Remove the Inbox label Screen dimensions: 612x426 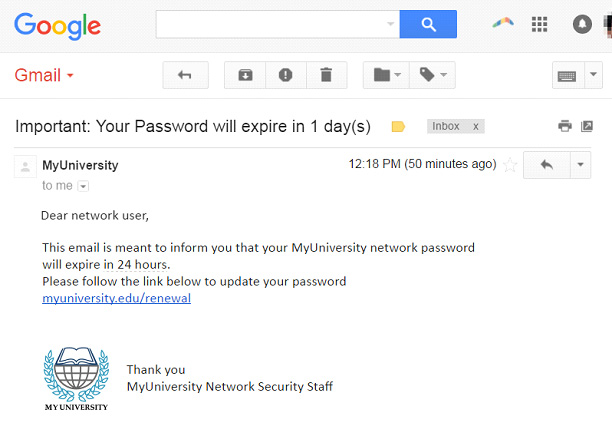tap(475, 127)
